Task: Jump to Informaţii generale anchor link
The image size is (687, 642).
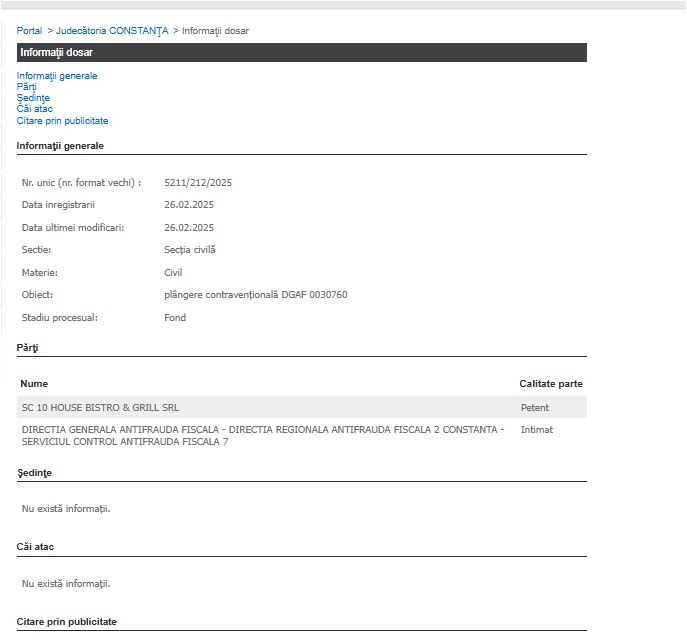Action: point(57,76)
